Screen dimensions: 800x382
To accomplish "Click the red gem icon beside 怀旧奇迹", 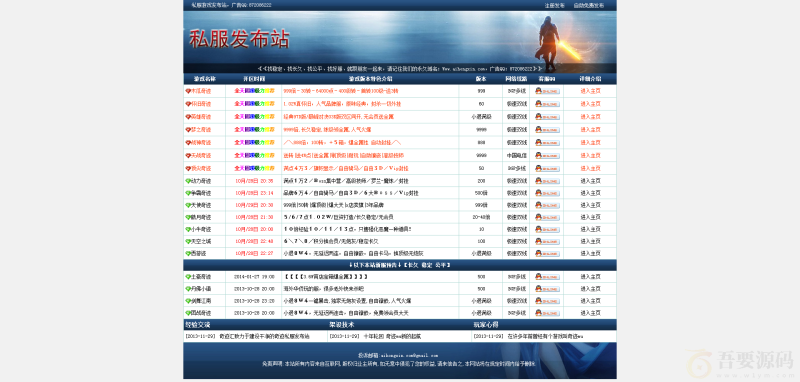I will point(188,104).
